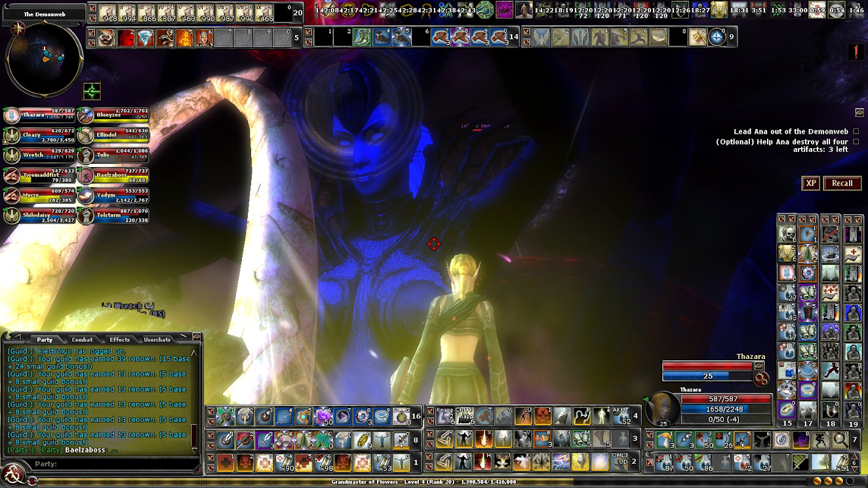
Task: Toggle the diagonal-arrow button on hotbar 16
Action: pos(211,412)
